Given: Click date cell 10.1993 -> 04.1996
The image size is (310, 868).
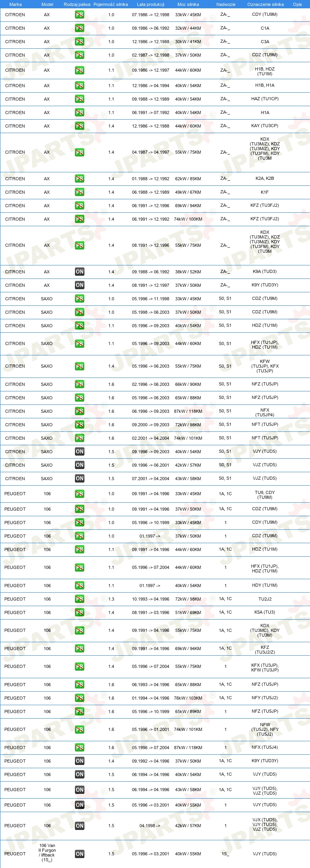Looking at the screenshot, I should pyautogui.click(x=151, y=599).
